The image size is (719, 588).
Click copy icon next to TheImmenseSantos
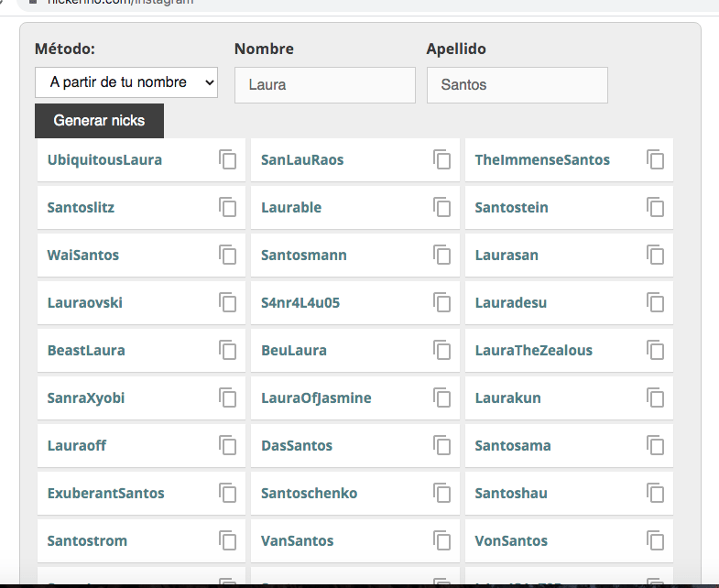(x=656, y=159)
